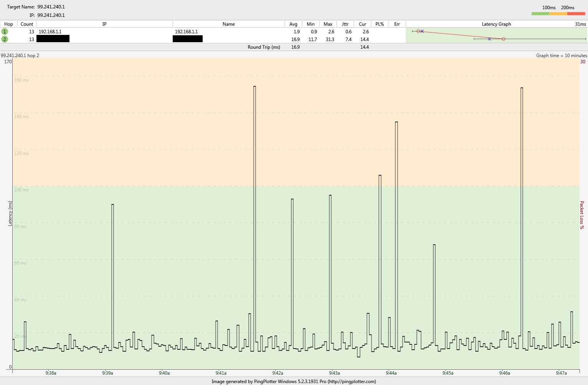Click hop 2 Avg value 16.9
Image resolution: width=588 pixels, height=385 pixels.
296,39
